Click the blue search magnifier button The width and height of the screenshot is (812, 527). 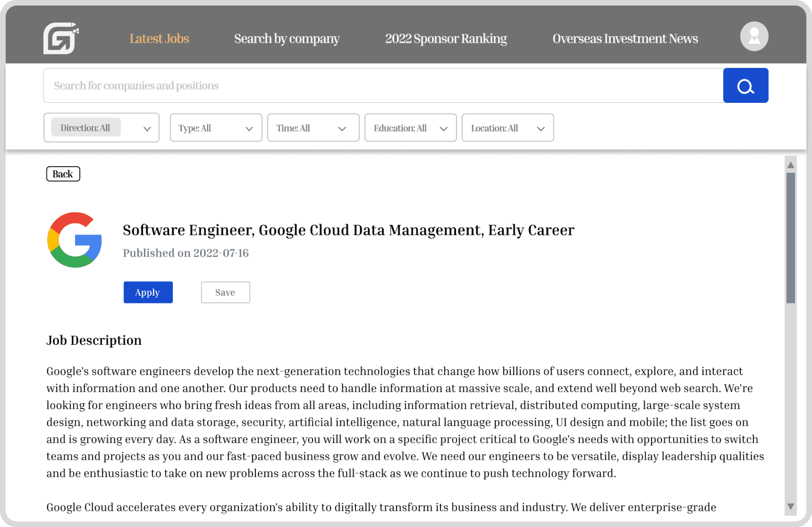(745, 85)
